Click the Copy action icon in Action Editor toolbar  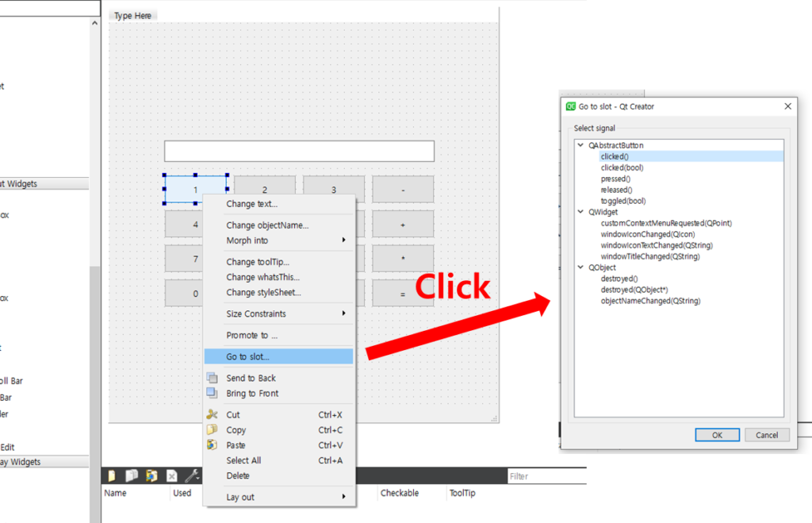coord(132,476)
